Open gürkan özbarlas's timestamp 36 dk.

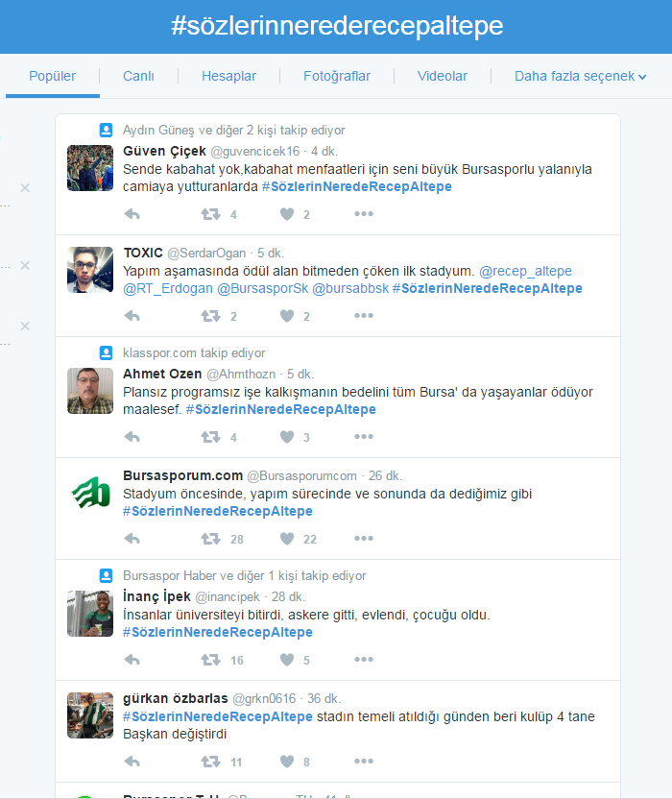point(324,698)
